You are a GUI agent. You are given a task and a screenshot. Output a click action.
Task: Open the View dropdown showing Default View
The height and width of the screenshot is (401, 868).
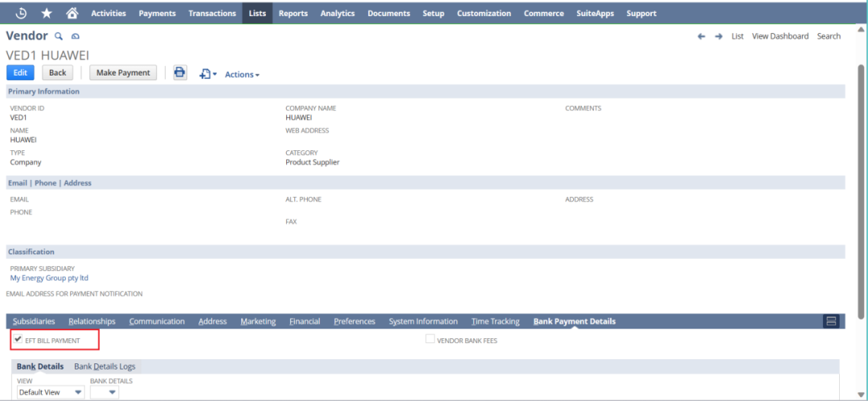pyautogui.click(x=51, y=392)
